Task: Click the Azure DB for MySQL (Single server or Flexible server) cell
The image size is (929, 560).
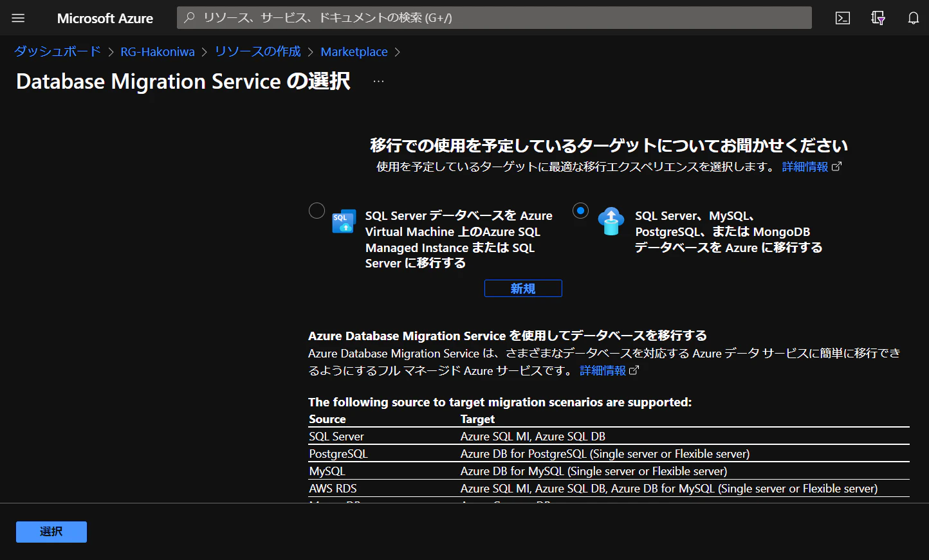Action: click(x=594, y=471)
